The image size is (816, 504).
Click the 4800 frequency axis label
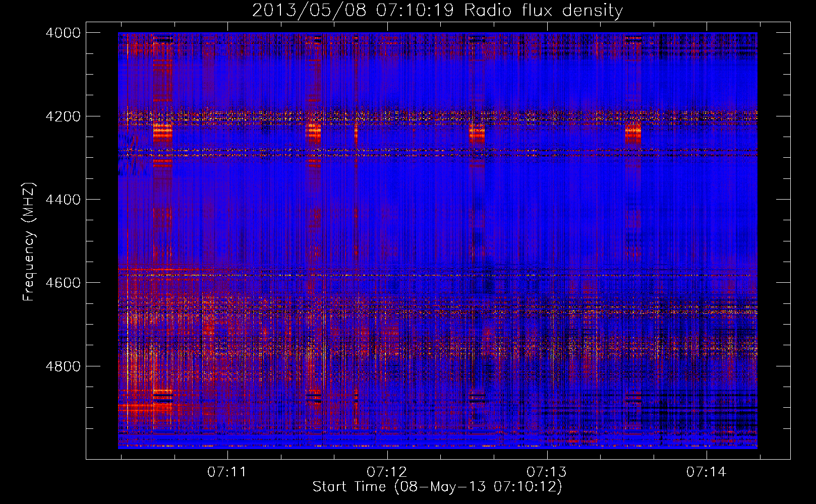point(63,366)
